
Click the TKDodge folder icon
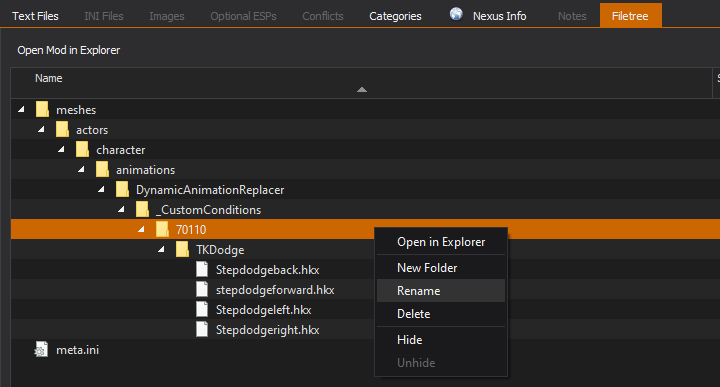182,249
